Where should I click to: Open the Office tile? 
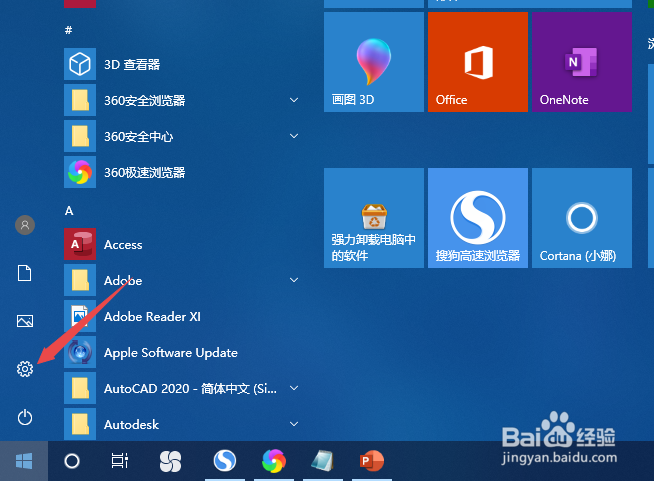(x=478, y=62)
